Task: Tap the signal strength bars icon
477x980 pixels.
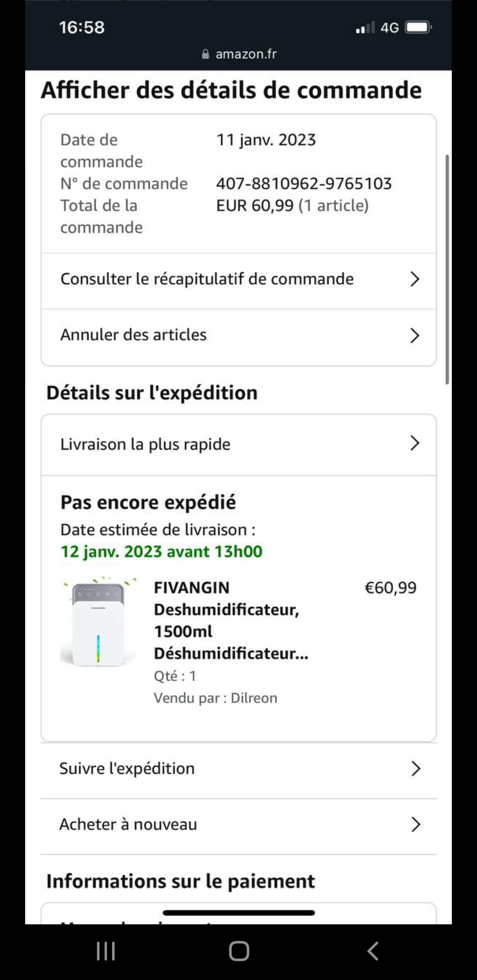Action: tap(365, 27)
